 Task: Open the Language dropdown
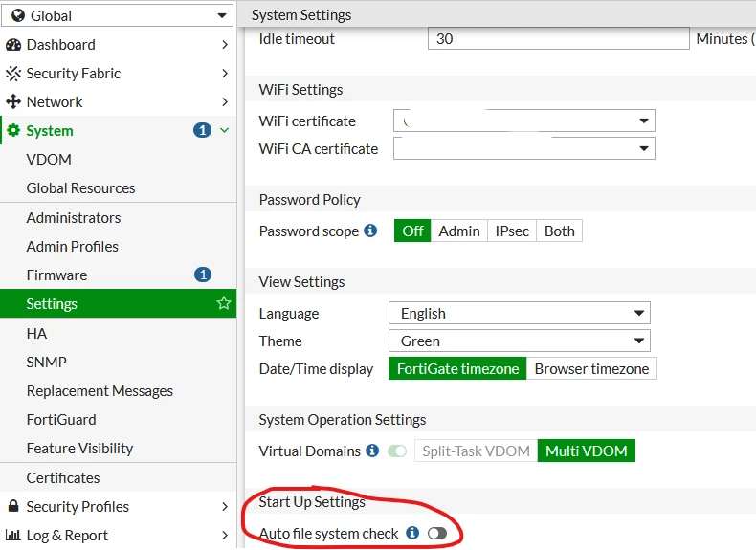(x=520, y=314)
